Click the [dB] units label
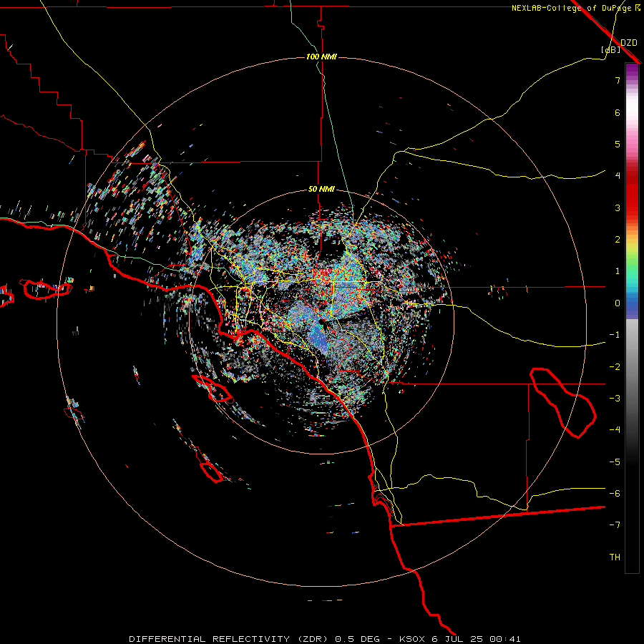The height and width of the screenshot is (644, 644). click(611, 49)
